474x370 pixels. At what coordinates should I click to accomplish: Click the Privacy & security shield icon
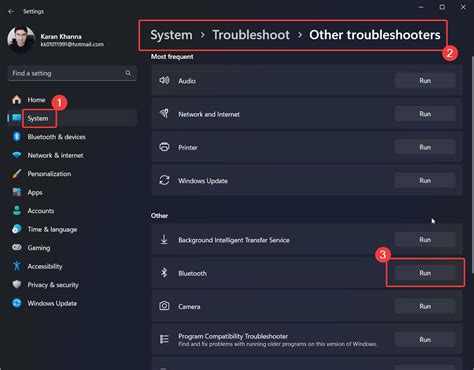pyautogui.click(x=17, y=285)
